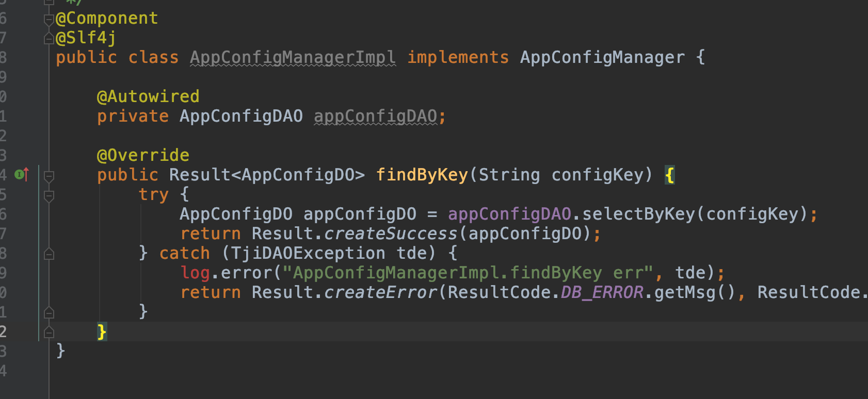Click the appConfigDO local variable declaration name
Viewport: 868px width, 399px height.
[360, 214]
